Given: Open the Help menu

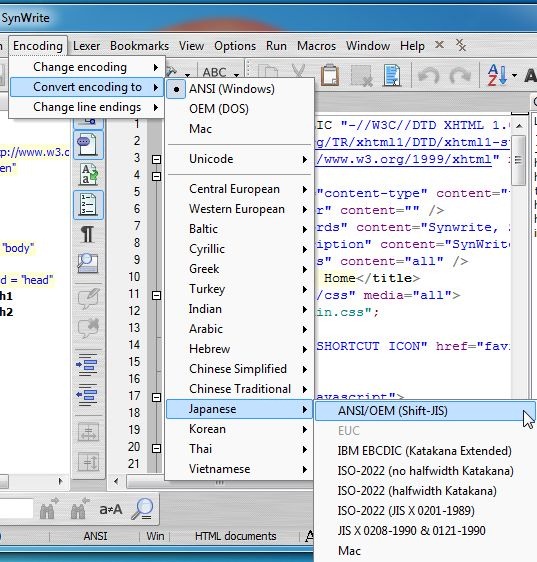Looking at the screenshot, I should click(412, 46).
